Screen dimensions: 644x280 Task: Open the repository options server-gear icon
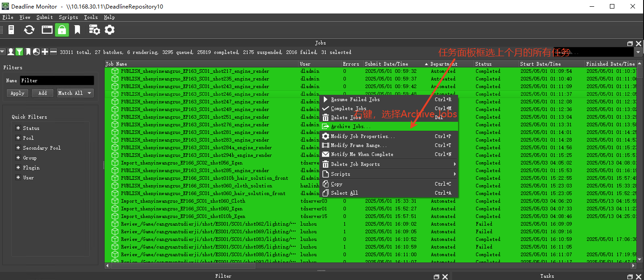pyautogui.click(x=94, y=30)
